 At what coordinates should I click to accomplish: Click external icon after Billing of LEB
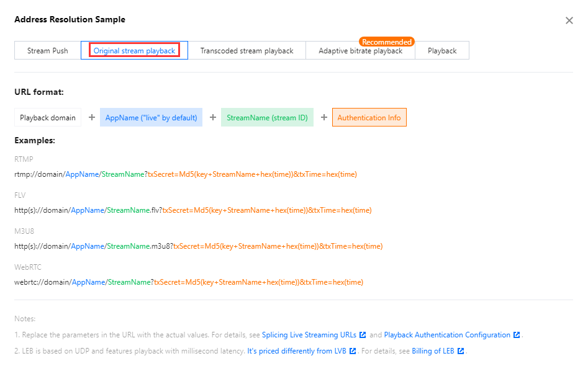461,351
